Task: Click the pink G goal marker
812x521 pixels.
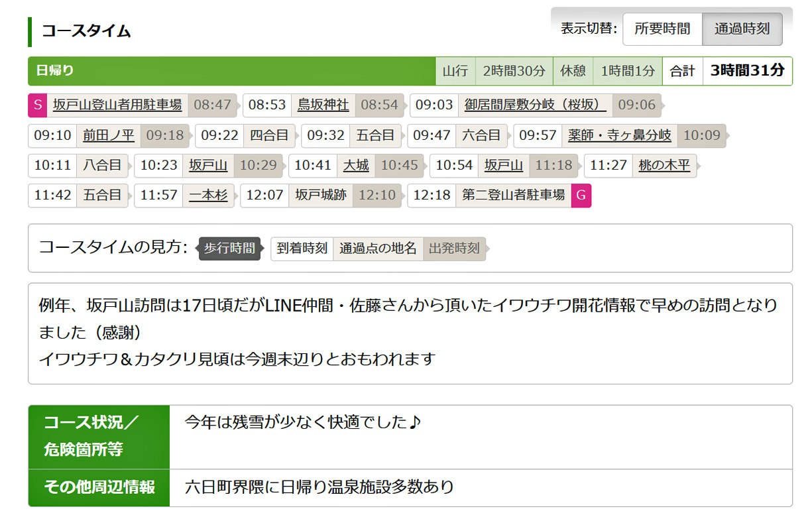Action: [581, 195]
